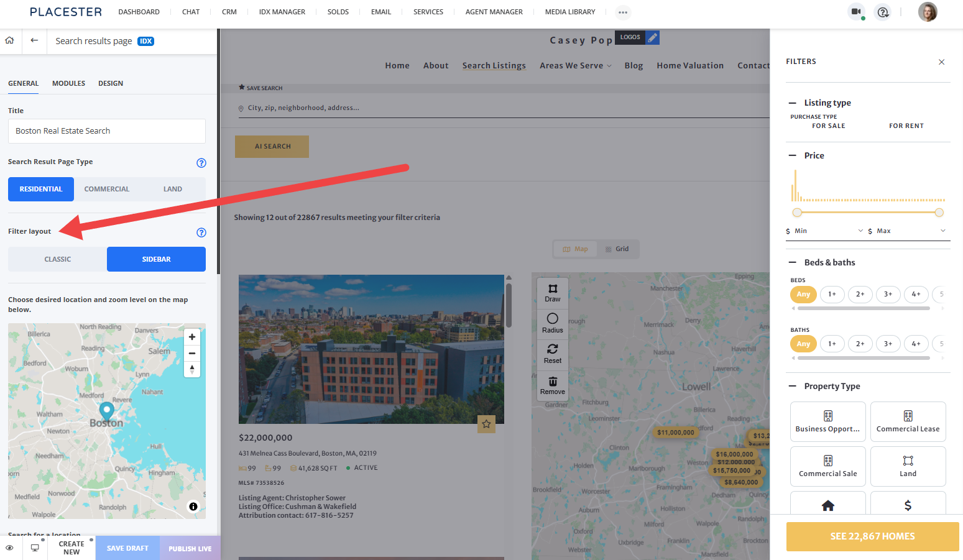
Task: Click the pencil edit icon next to LOGOS
Action: (652, 37)
